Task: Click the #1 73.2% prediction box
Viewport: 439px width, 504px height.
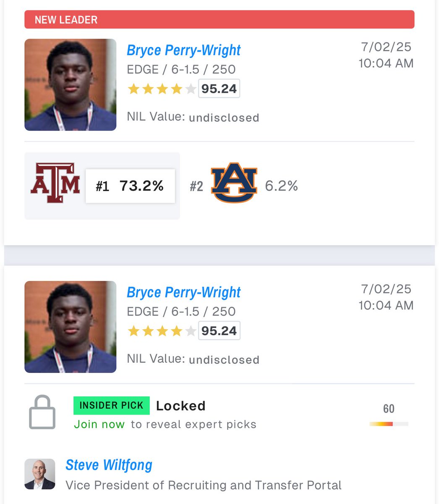Action: [130, 186]
